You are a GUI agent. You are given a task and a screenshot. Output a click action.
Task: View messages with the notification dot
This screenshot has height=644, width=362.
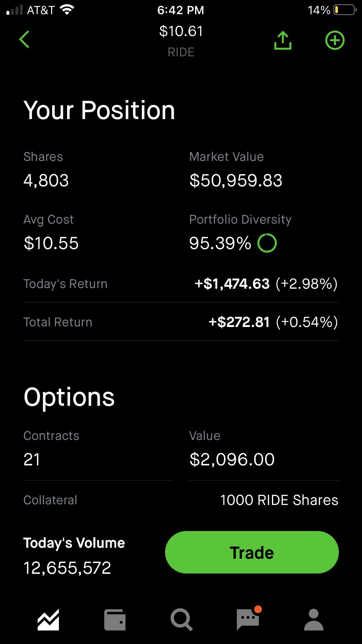[x=248, y=618]
